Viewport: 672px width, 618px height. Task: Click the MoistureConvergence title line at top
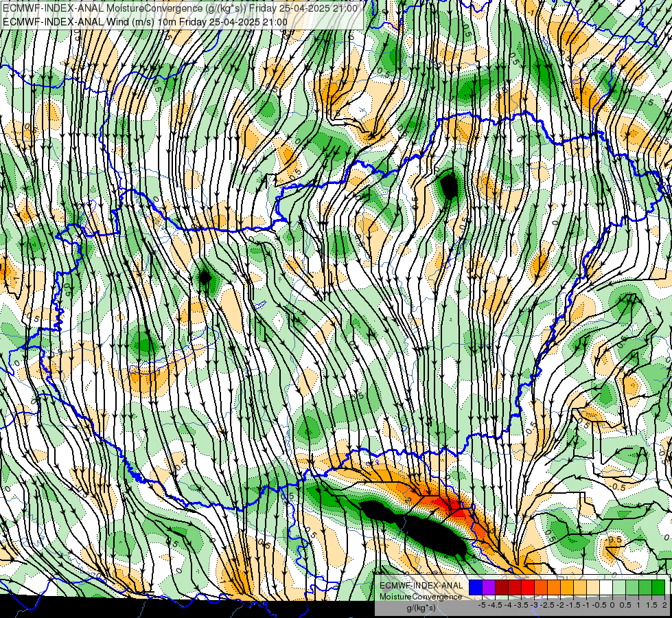[x=180, y=8]
